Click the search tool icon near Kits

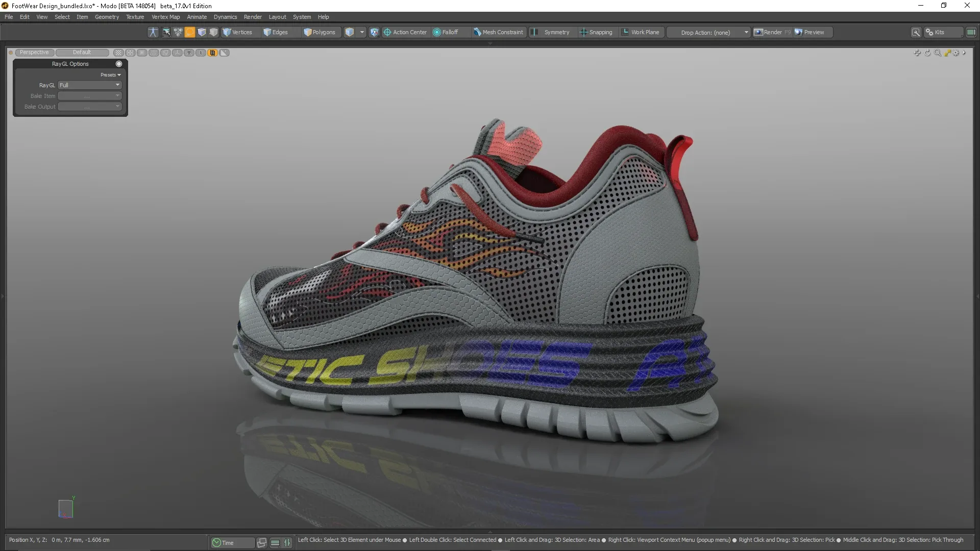coord(916,32)
